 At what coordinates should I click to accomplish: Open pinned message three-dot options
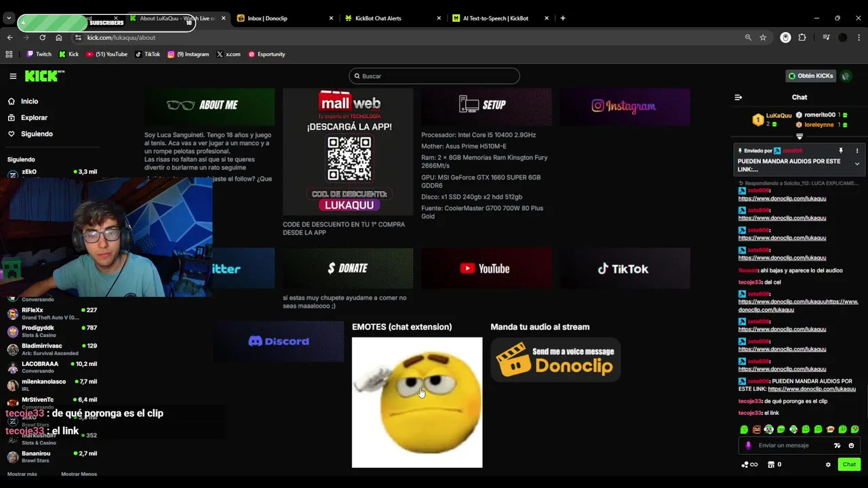click(x=857, y=150)
